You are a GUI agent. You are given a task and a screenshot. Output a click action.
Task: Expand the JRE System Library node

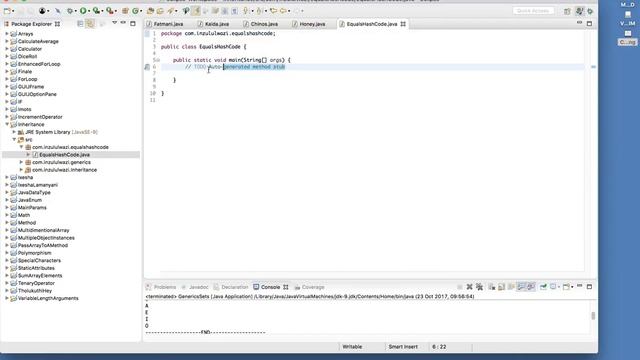[x=14, y=132]
